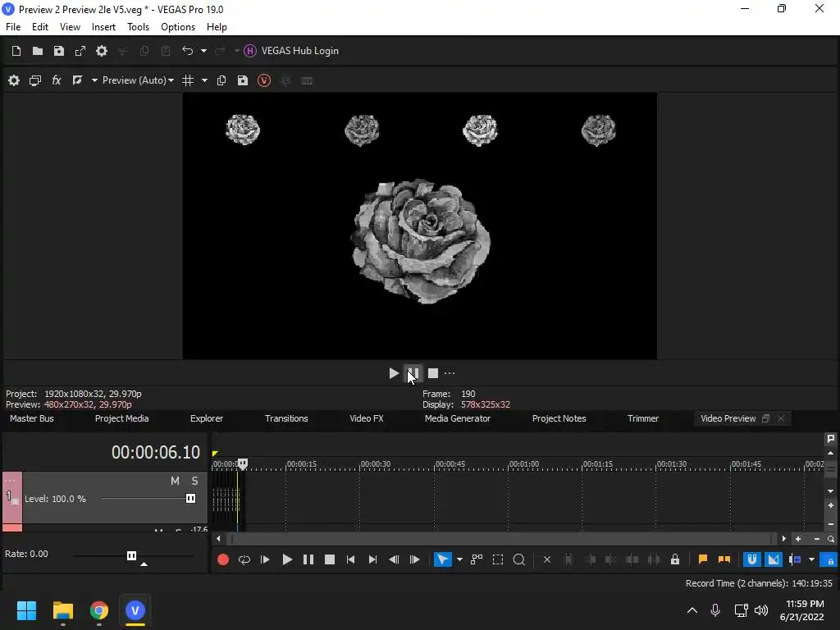Save the project using main toolbar disk icon

(x=59, y=51)
